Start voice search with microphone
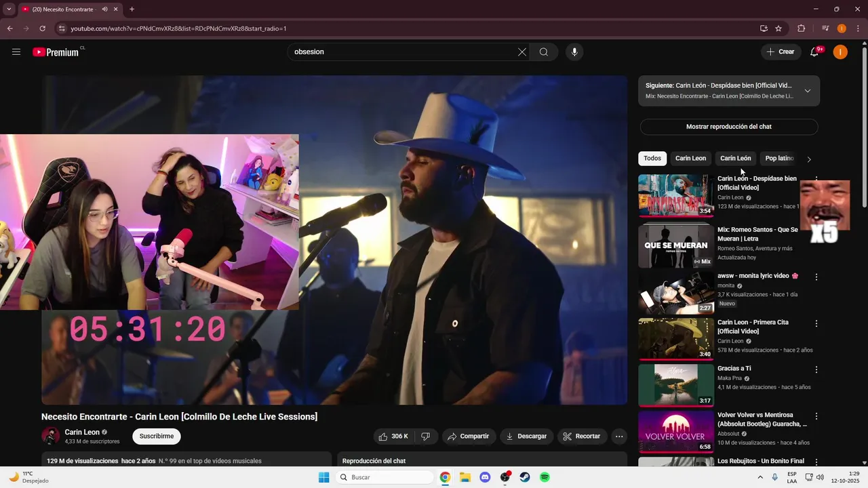The image size is (868, 488). (x=574, y=52)
